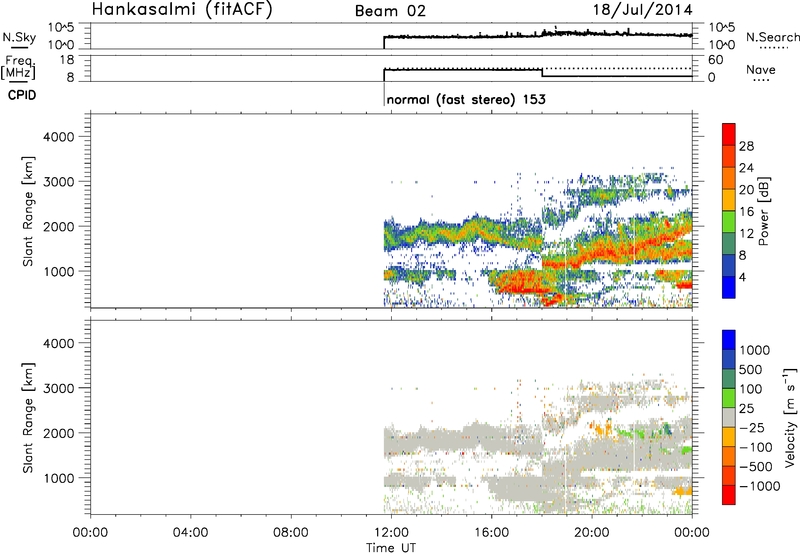
Task: Click the -500 label on Velocity colorbar
Action: (x=755, y=466)
